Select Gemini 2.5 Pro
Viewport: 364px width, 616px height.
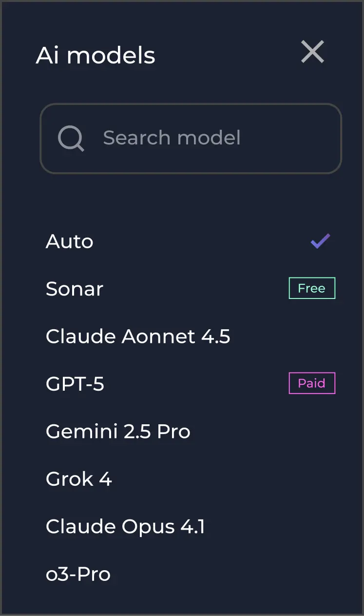(118, 432)
